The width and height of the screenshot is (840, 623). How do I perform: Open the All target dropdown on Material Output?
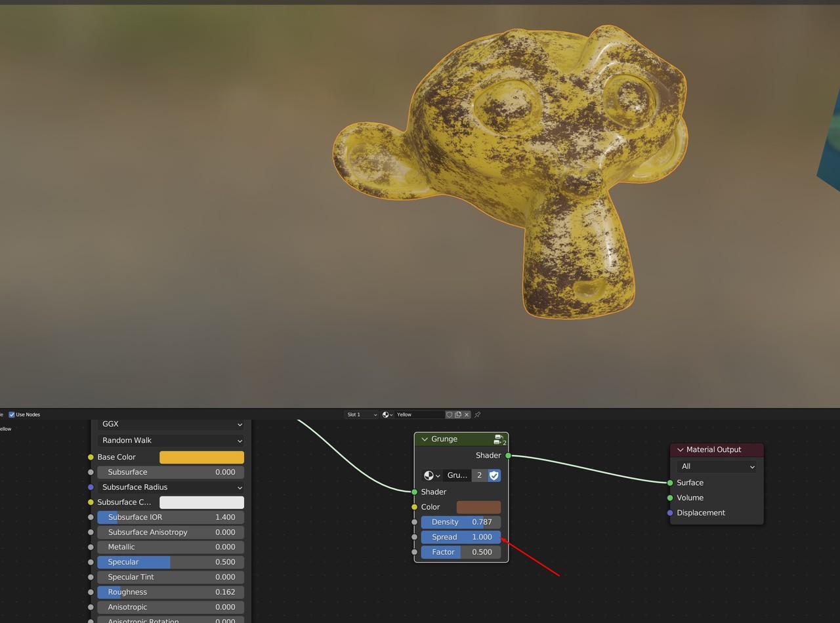point(716,466)
